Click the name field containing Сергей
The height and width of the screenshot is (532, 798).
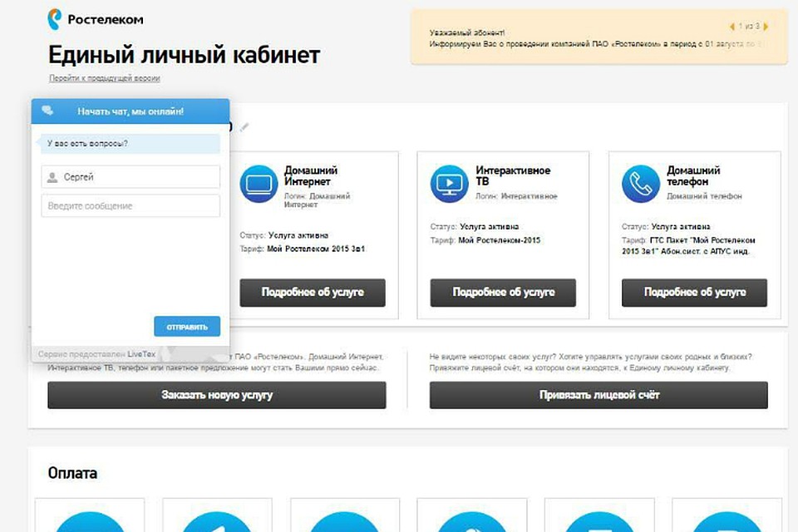pos(131,177)
